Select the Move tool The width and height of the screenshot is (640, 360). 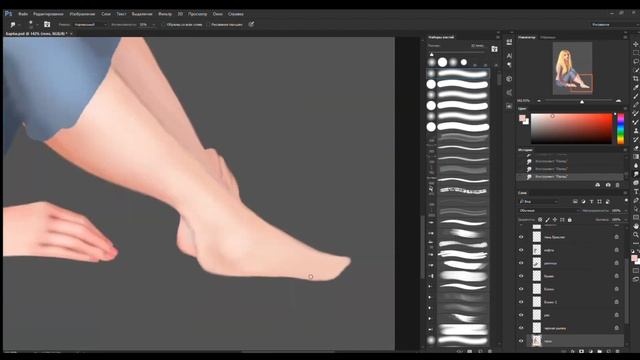(x=636, y=44)
